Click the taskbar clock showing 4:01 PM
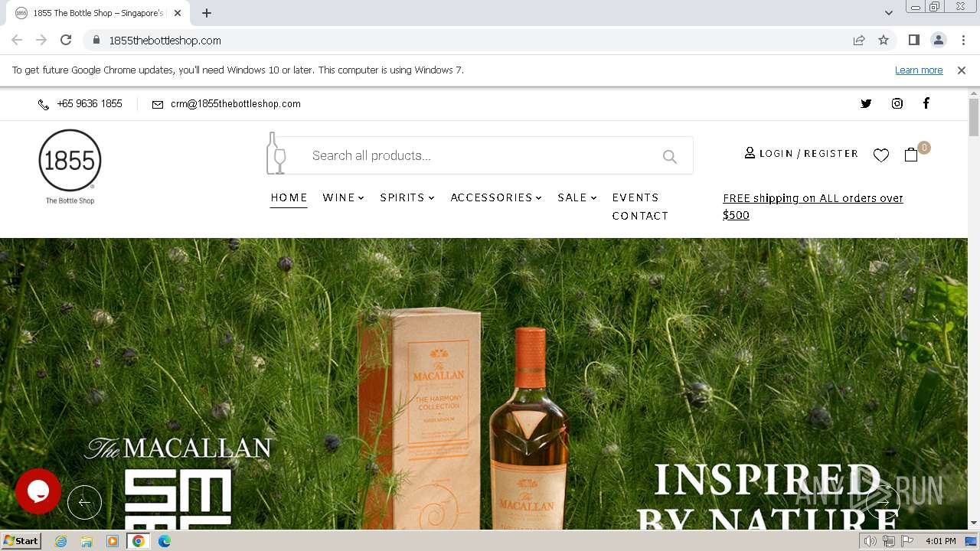 click(x=940, y=541)
